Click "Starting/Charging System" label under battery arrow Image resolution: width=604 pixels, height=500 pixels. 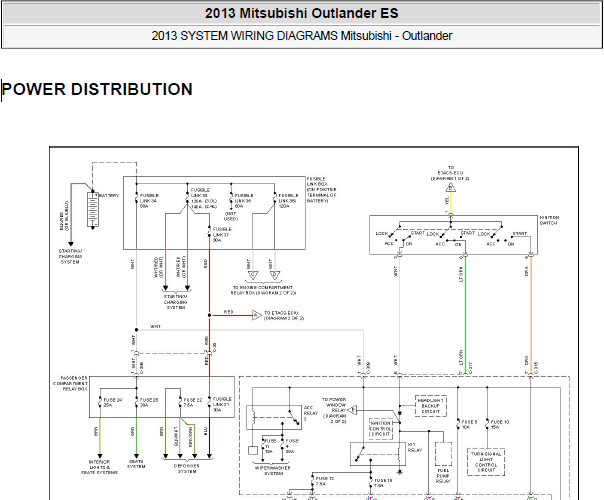coord(70,257)
